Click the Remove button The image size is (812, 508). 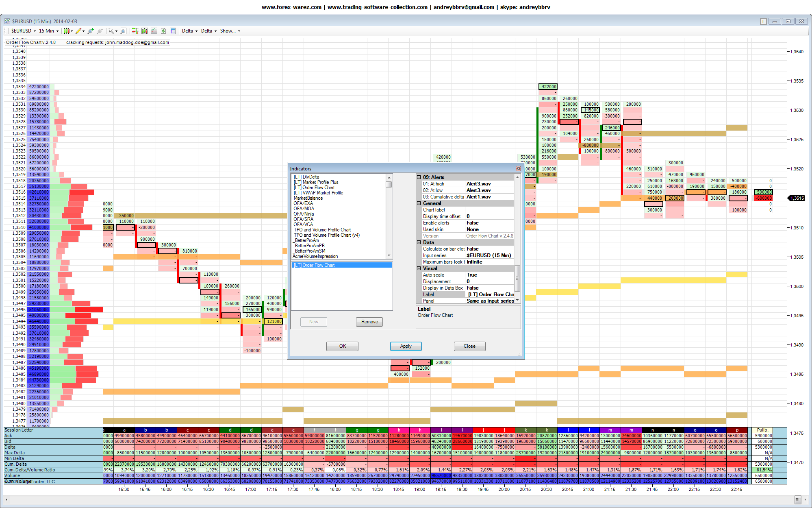(x=369, y=322)
